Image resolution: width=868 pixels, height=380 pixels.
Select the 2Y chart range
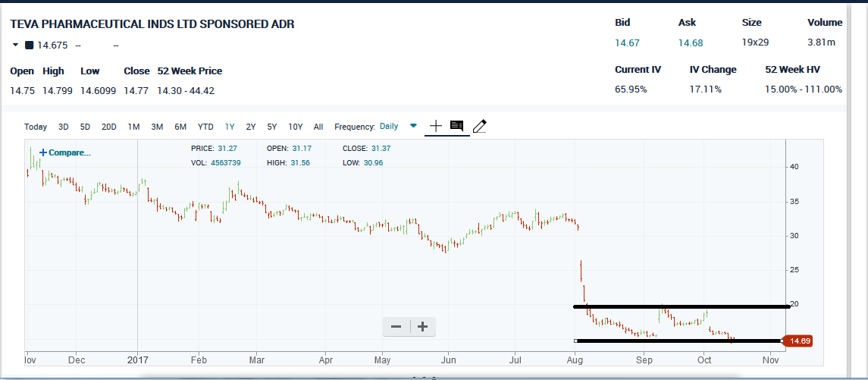tap(251, 127)
